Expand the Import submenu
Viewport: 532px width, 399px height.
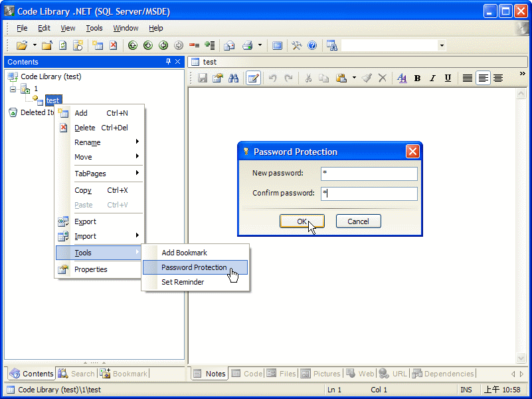click(99, 236)
